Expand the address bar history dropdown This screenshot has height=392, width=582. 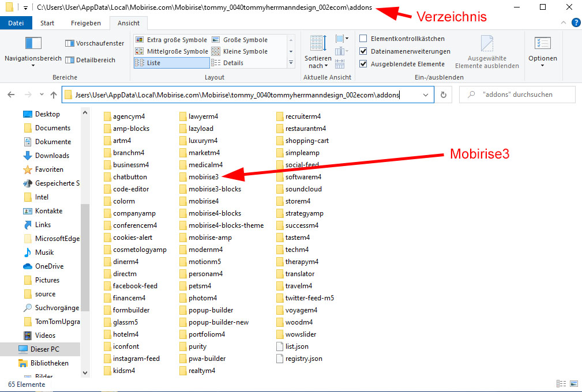pos(426,95)
